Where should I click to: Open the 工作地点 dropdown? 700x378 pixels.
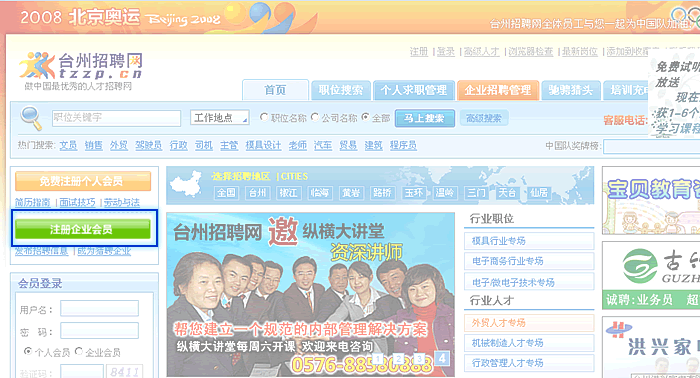pos(220,117)
